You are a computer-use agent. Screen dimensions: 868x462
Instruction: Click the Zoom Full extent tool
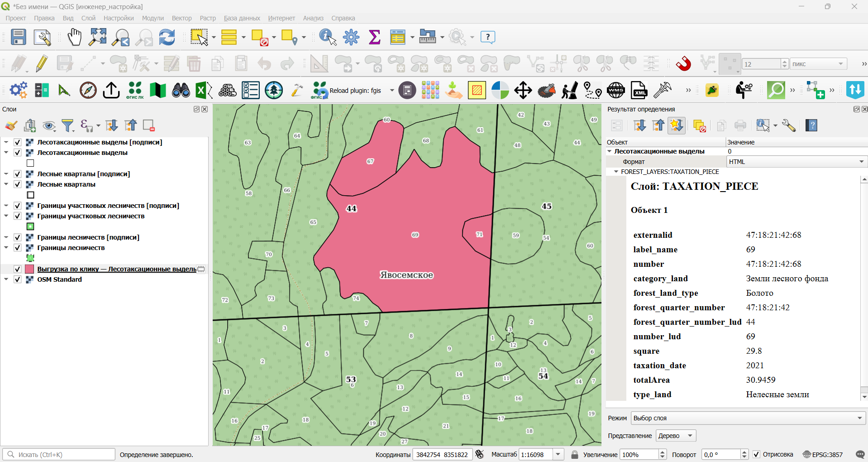(x=98, y=37)
